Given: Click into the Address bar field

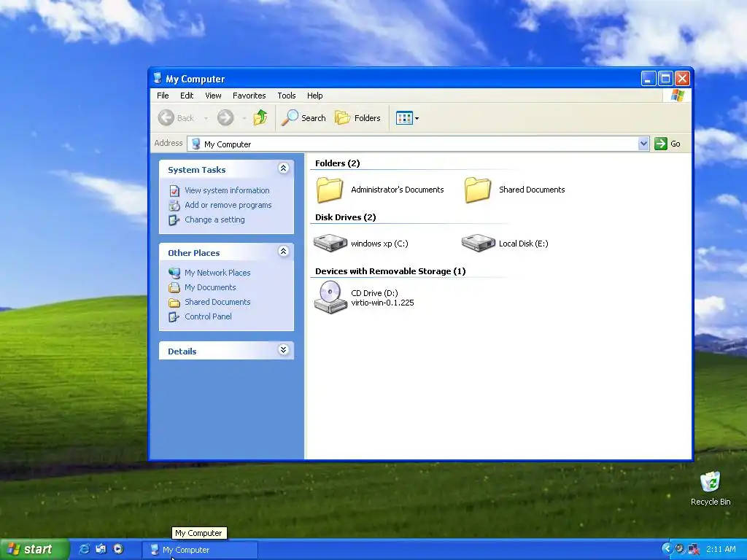Looking at the screenshot, I should tap(418, 144).
